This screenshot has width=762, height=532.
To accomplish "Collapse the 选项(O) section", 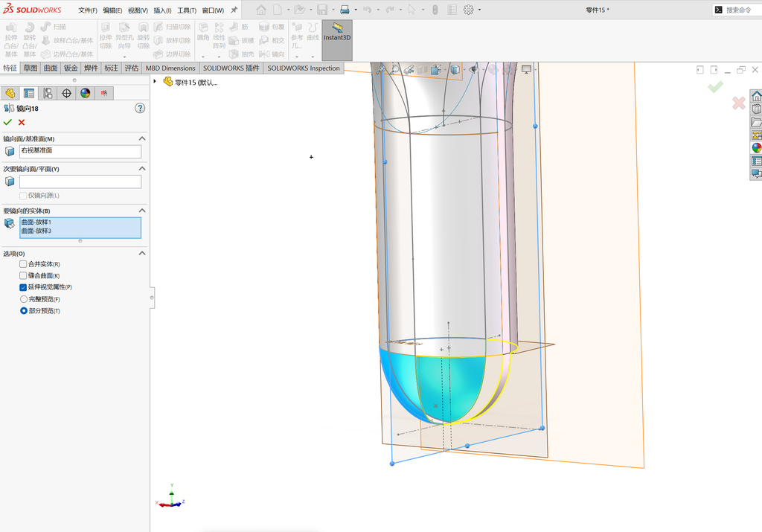I will 142,254.
